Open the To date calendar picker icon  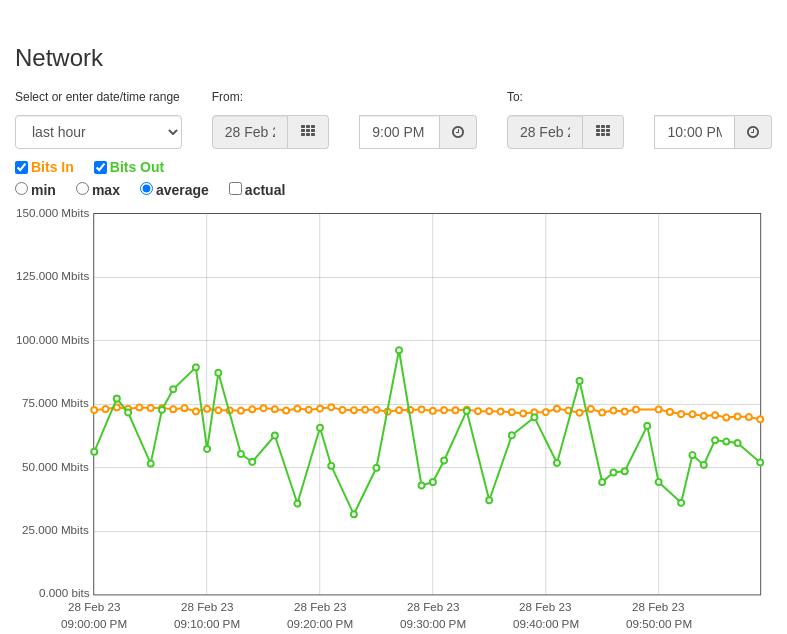pos(603,132)
